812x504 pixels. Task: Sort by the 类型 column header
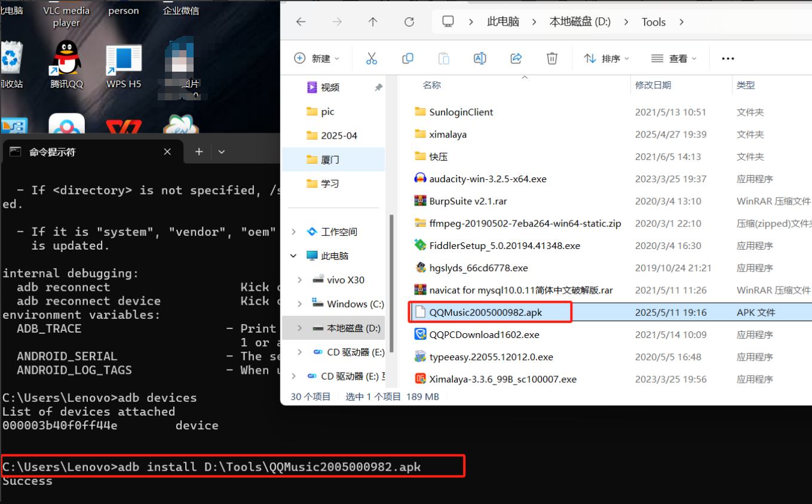click(x=746, y=85)
